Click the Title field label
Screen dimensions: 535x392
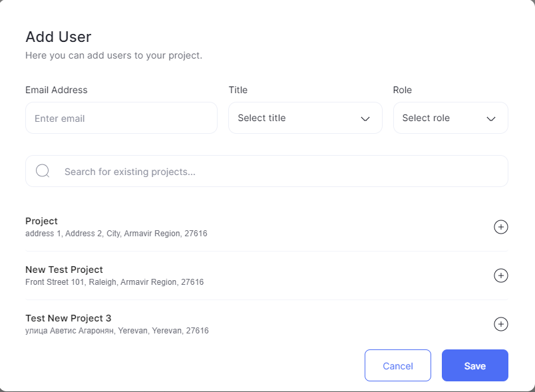click(x=238, y=90)
